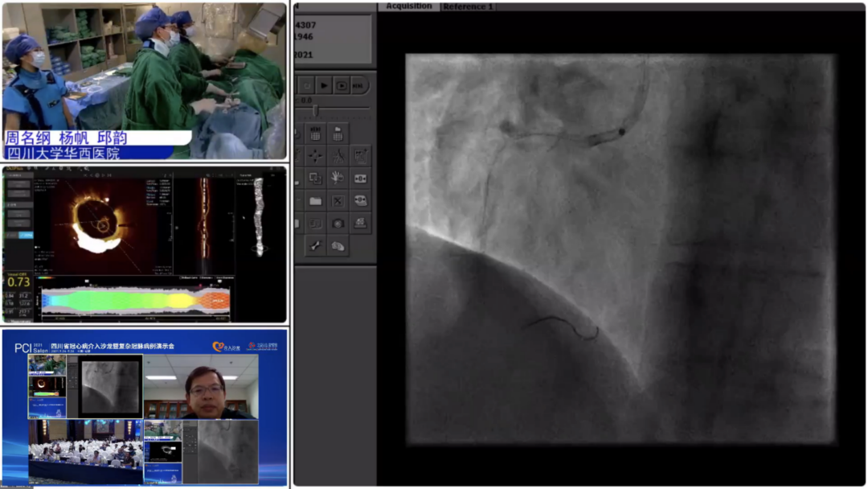The height and width of the screenshot is (489, 868).
Task: Click the boxed play loop button
Action: [x=342, y=85]
